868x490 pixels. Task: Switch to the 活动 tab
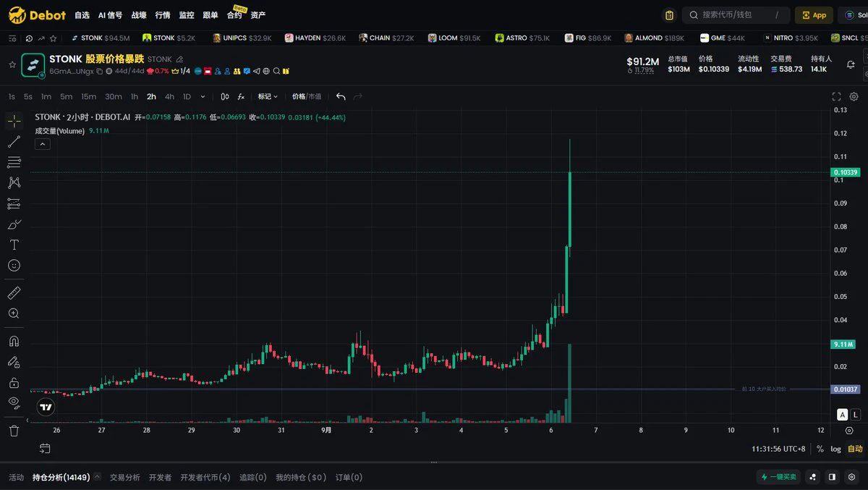click(x=16, y=477)
